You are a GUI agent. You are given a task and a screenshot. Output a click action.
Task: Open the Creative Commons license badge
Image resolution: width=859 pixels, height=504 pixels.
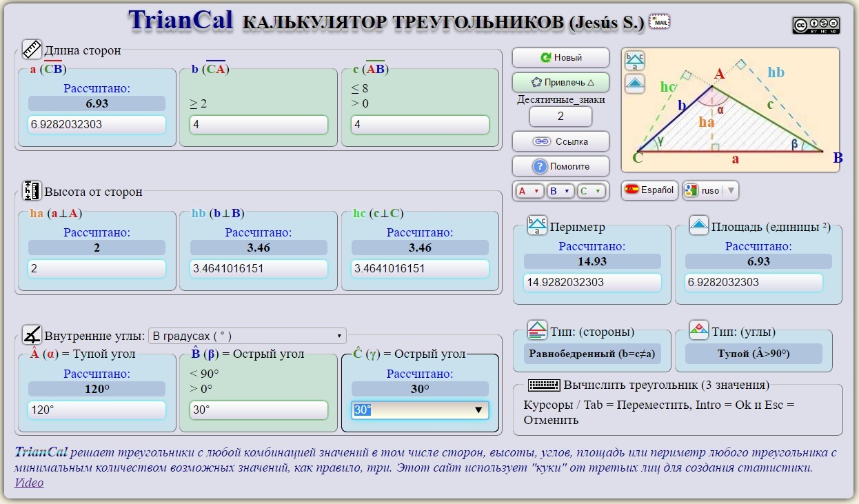[x=816, y=26]
